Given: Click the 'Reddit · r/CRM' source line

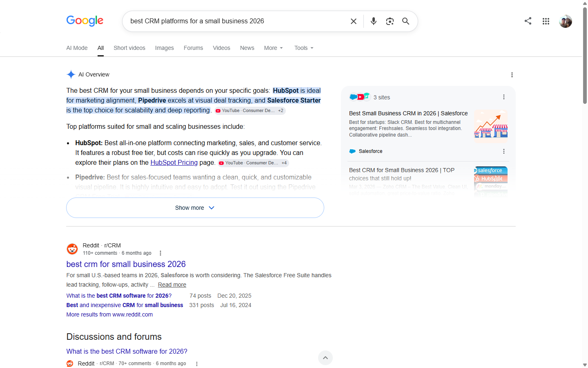Looking at the screenshot, I should coord(102,245).
